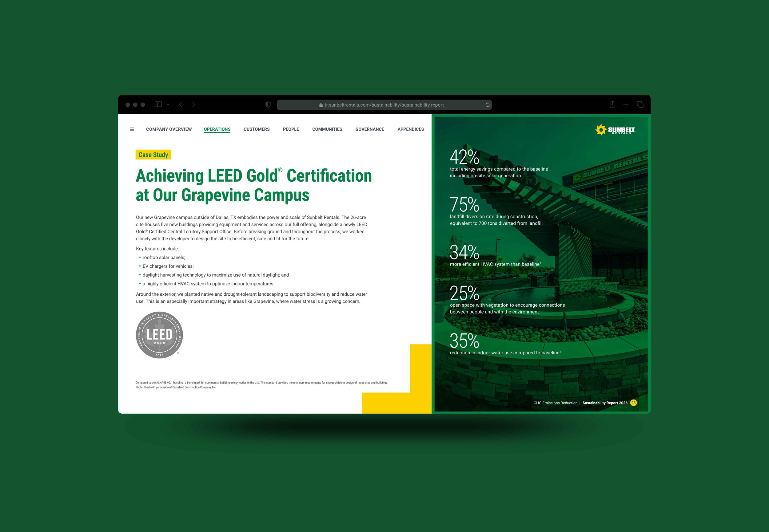Click the Sustainability Report 2026 footer text
The image size is (769, 532).
pos(605,403)
